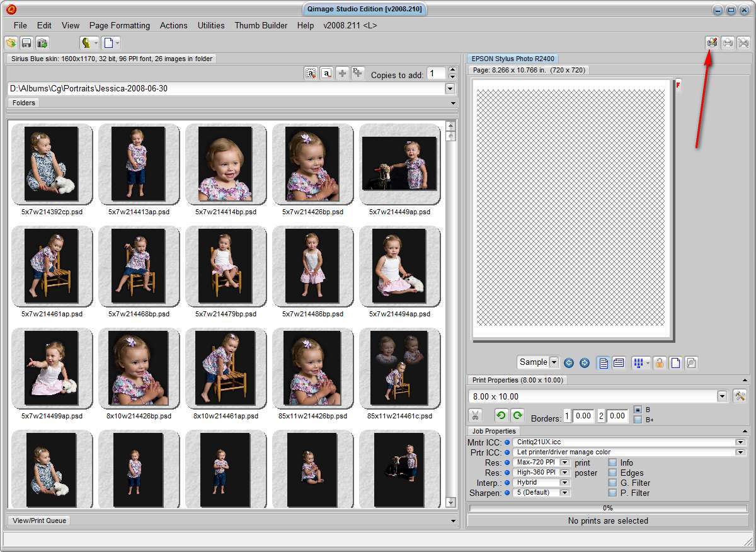Click the floppy disk save icon

tap(26, 43)
